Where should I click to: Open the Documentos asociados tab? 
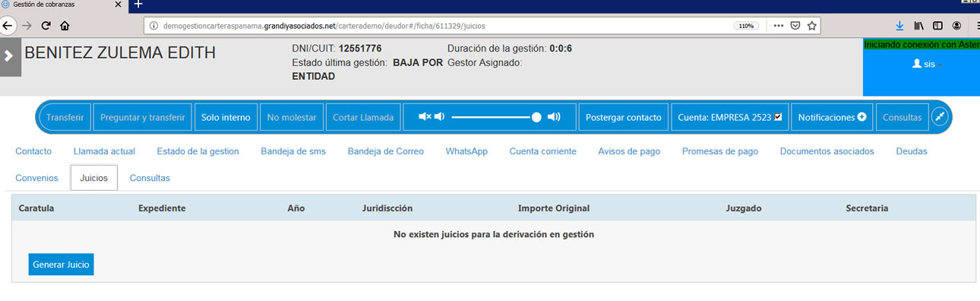click(x=827, y=151)
